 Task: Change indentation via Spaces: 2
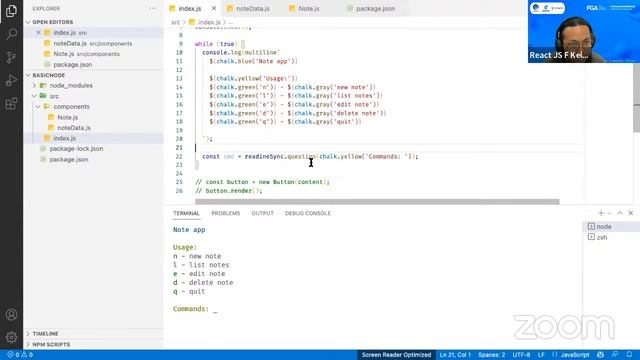[x=491, y=355]
